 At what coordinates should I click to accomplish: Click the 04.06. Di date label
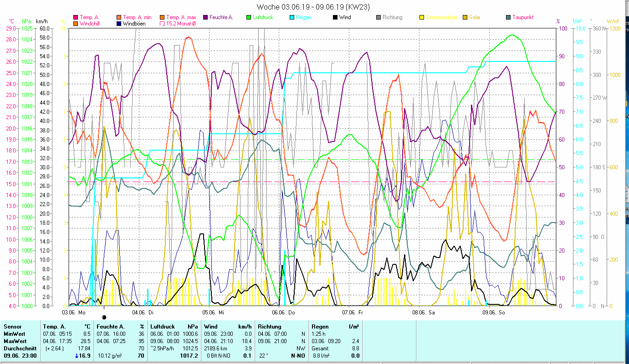143,313
